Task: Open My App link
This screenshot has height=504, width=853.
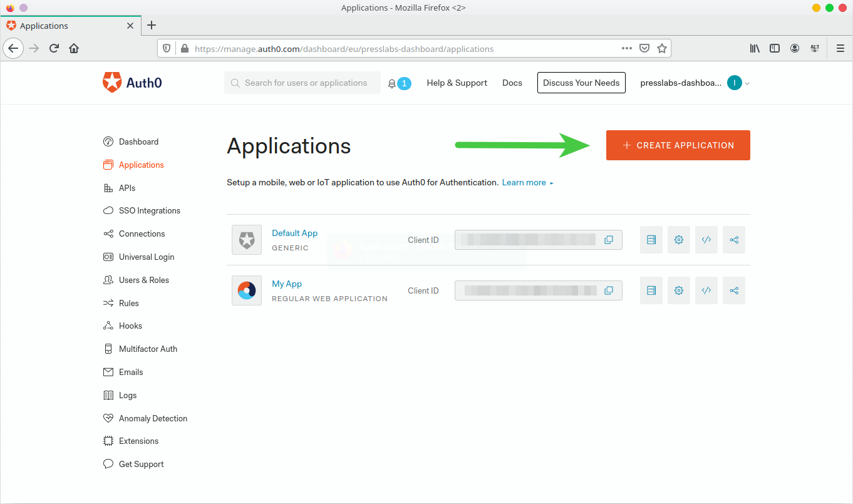Action: (x=287, y=284)
